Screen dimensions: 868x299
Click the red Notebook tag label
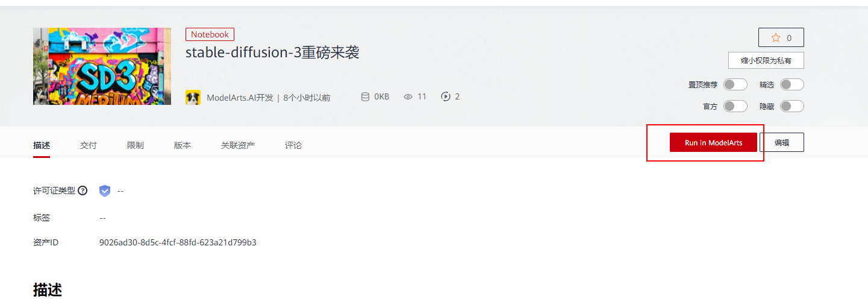(210, 34)
